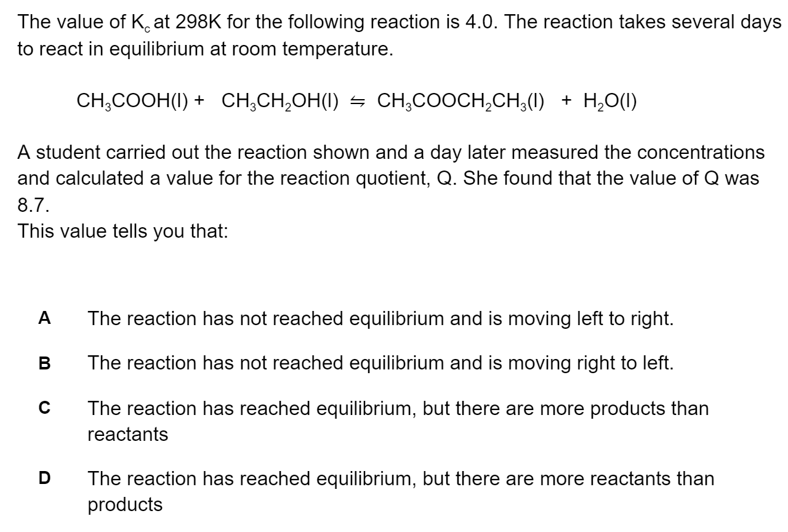Select answer letter A
Screen dimensions: 788x532
point(44,318)
